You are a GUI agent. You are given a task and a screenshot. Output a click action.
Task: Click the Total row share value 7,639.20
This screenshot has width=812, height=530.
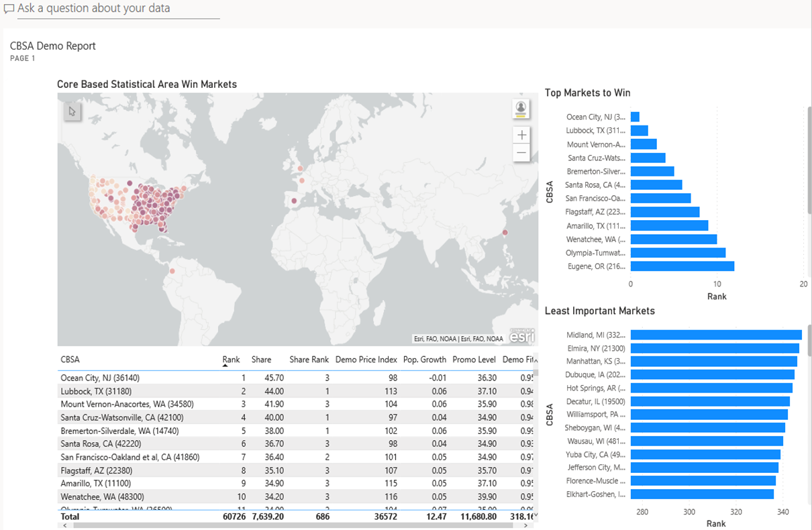pos(268,517)
